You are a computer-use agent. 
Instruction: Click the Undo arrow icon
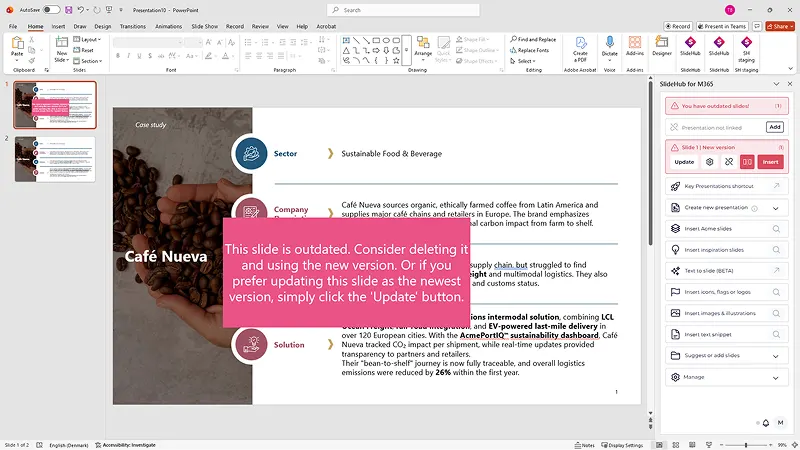[x=81, y=10]
